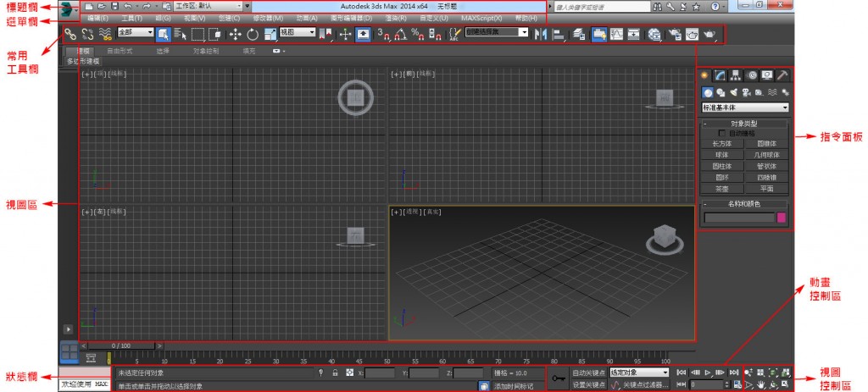
Task: Select the Lights category icon
Action: pos(732,91)
